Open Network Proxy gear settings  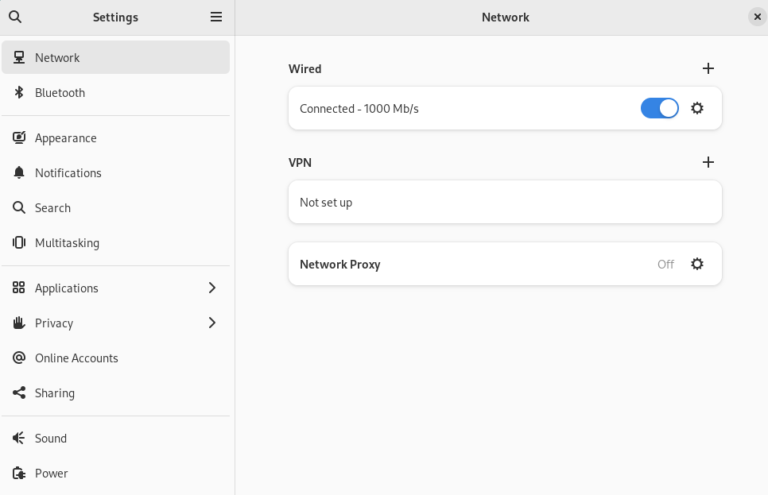[x=697, y=264]
